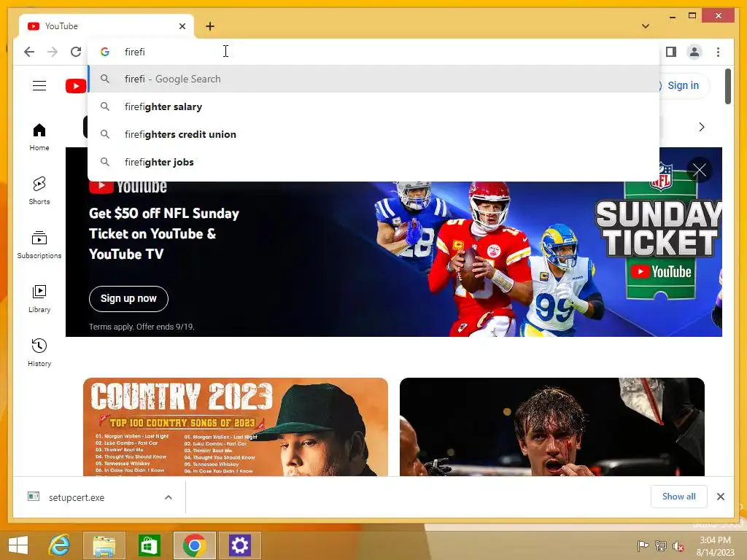Go to YouTube Home in sidebar
This screenshot has width=747, height=560.
[39, 137]
